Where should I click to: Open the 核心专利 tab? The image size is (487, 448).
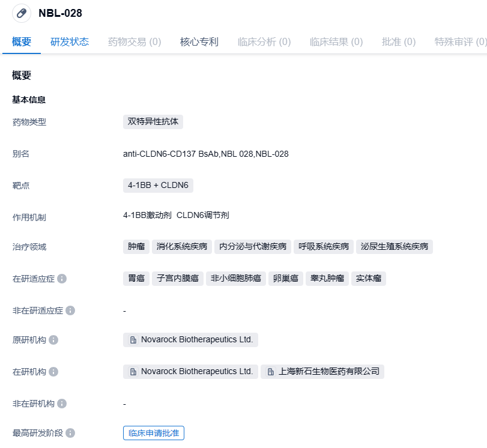pos(199,42)
